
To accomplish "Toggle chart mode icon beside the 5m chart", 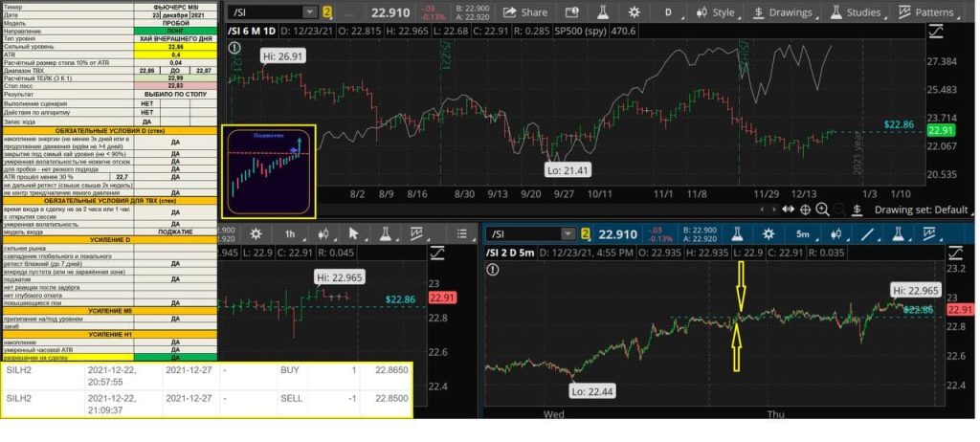I will click(x=955, y=254).
